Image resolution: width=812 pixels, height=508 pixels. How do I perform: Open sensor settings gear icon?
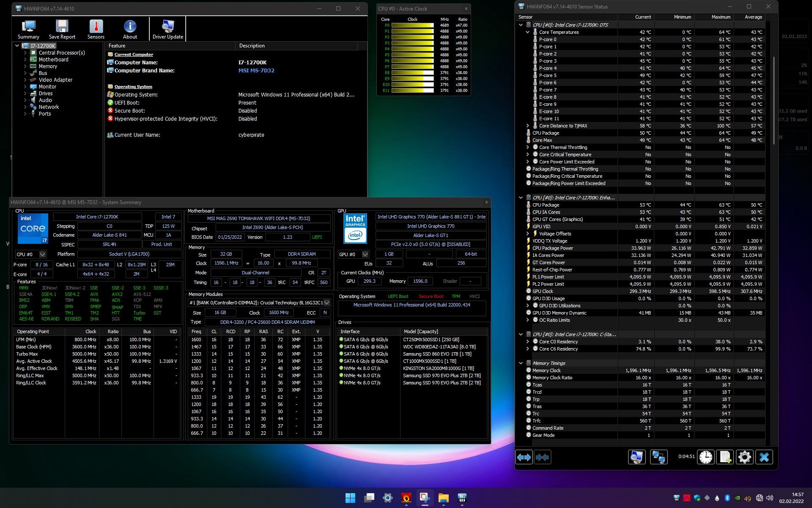[x=744, y=457]
